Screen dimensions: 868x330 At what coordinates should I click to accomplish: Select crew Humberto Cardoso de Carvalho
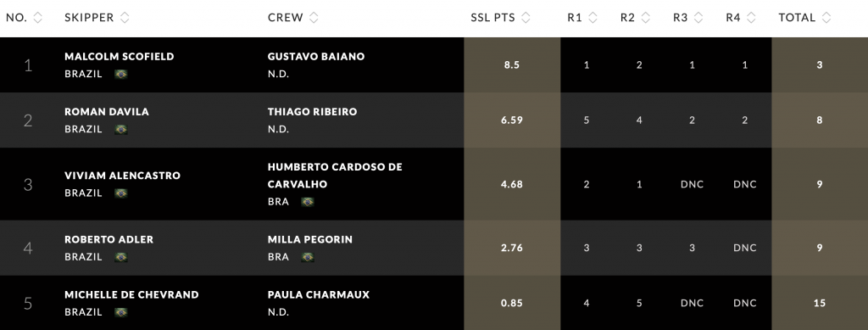coord(335,176)
